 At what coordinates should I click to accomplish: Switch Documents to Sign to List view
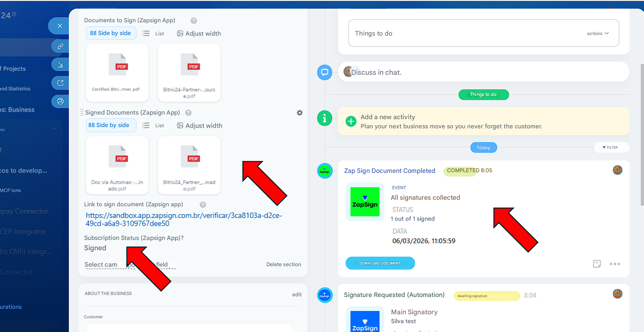154,33
